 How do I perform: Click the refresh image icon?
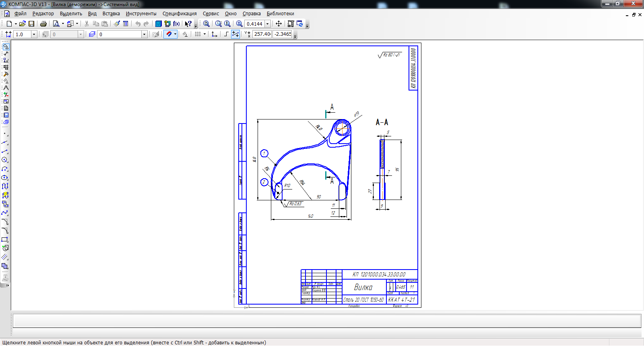click(300, 24)
